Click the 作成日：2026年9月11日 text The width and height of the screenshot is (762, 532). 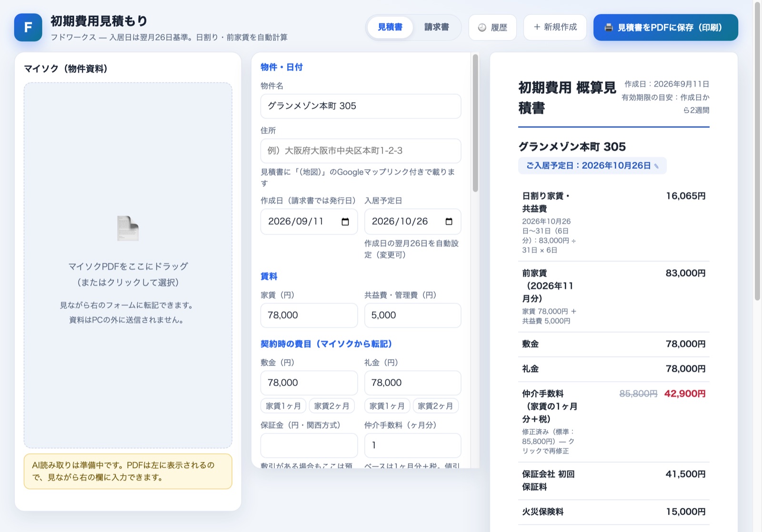click(x=667, y=84)
